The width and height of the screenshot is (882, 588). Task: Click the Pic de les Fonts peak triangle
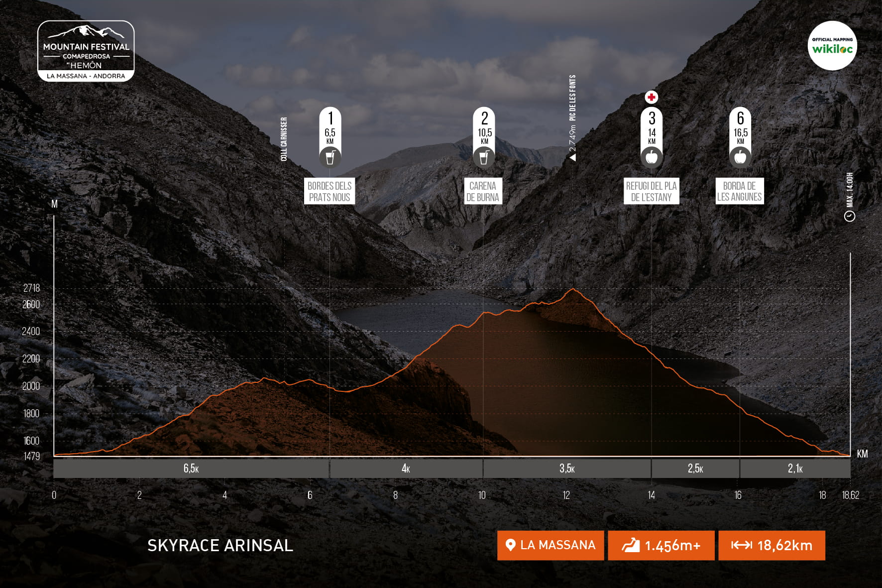[572, 157]
